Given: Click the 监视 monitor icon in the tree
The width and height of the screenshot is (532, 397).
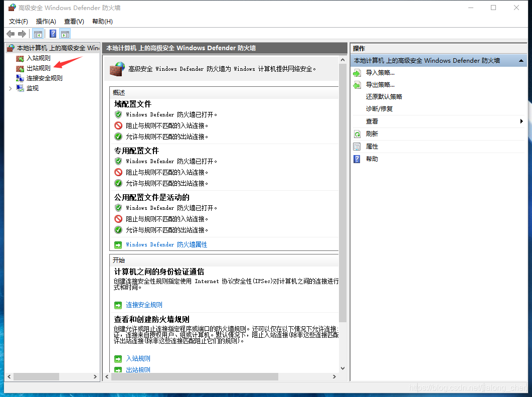Looking at the screenshot, I should click(x=20, y=88).
